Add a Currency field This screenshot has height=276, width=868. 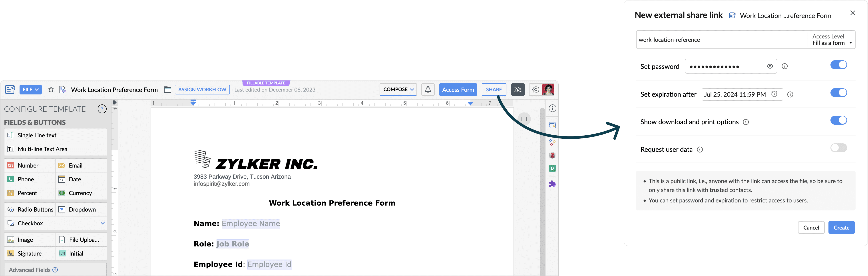coord(81,193)
